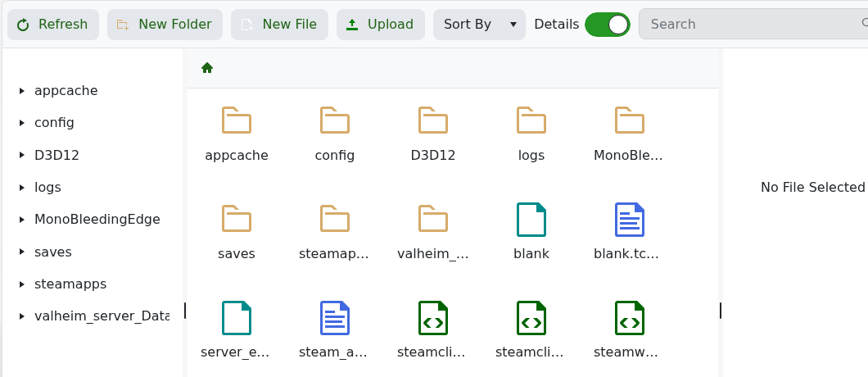
Task: Click the 'config' label in the grid
Action: coord(334,155)
